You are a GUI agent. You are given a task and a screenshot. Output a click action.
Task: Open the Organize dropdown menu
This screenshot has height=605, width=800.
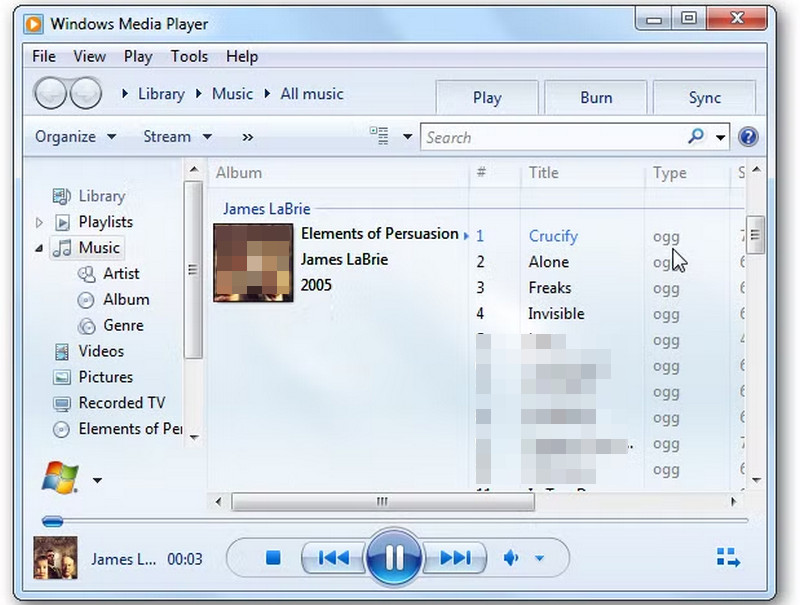pos(76,137)
